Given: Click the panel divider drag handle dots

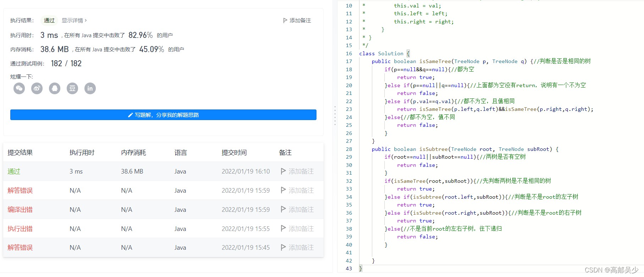Looking at the screenshot, I should tap(335, 115).
